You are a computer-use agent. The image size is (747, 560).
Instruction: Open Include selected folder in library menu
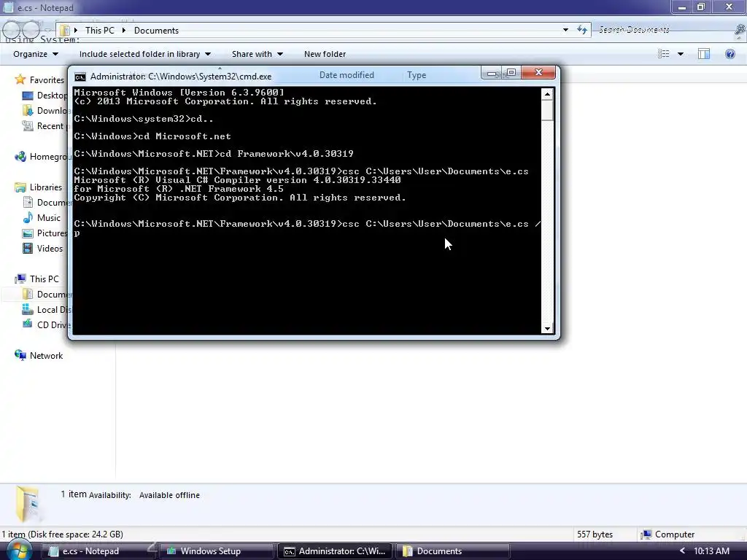[145, 54]
